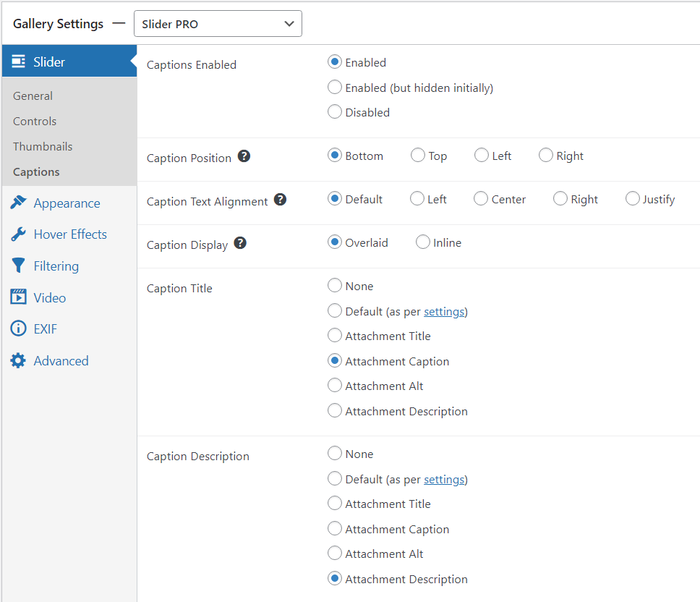
Task: Choose Center caption text alignment
Action: pos(480,199)
